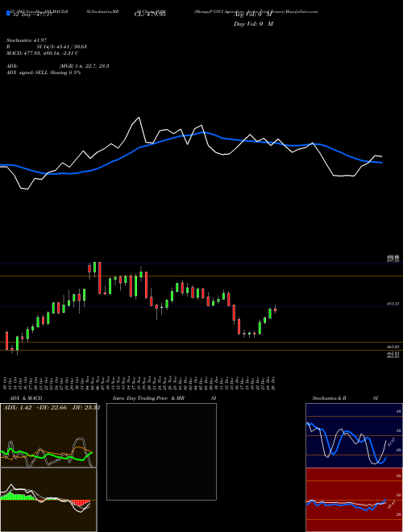Click the red RSI chart panel
This screenshot has height=532, width=403.
point(354,500)
